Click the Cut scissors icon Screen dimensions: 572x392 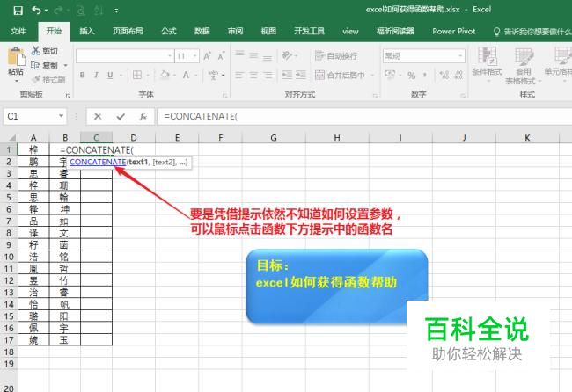pyautogui.click(x=36, y=51)
